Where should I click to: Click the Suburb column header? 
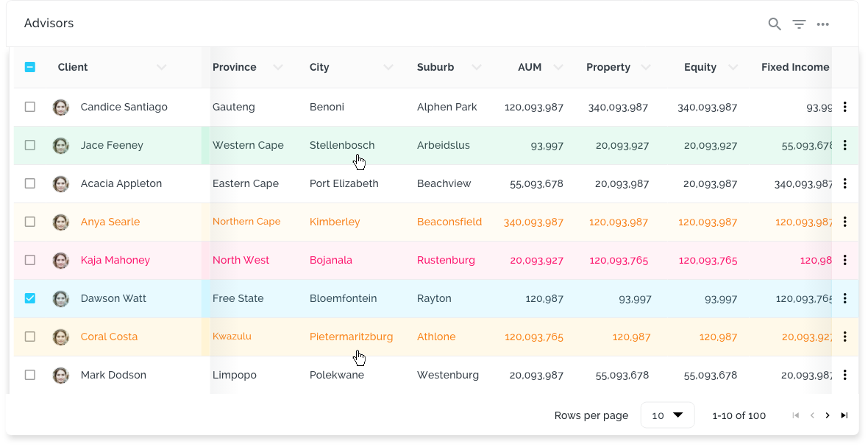click(x=435, y=67)
